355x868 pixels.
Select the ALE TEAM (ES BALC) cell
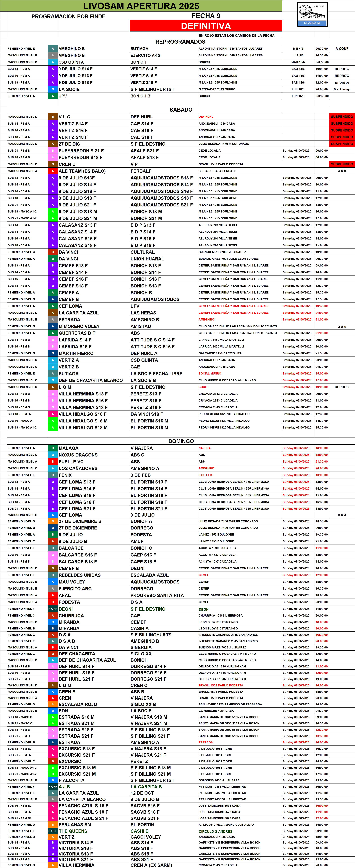[94, 171]
